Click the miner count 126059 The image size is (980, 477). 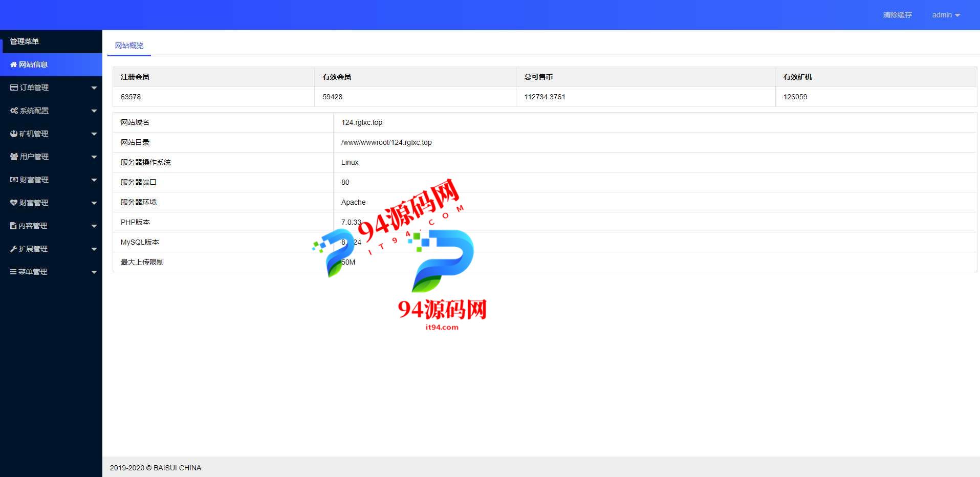click(795, 97)
